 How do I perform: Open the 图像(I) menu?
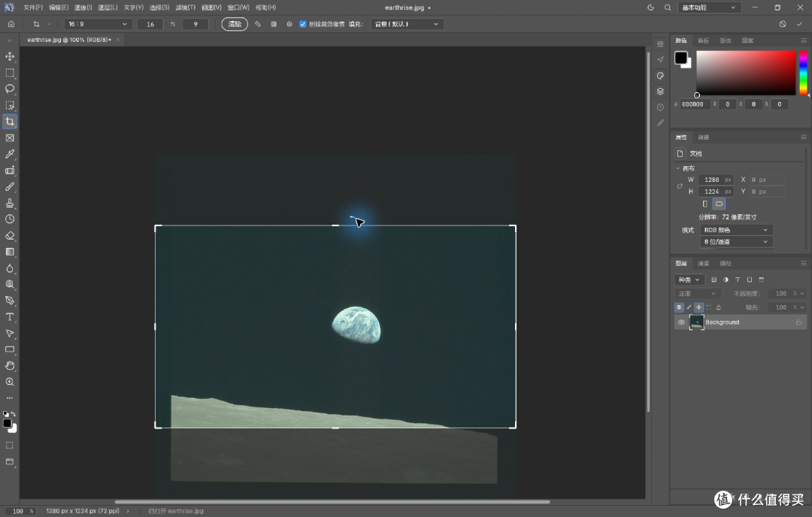coord(83,8)
